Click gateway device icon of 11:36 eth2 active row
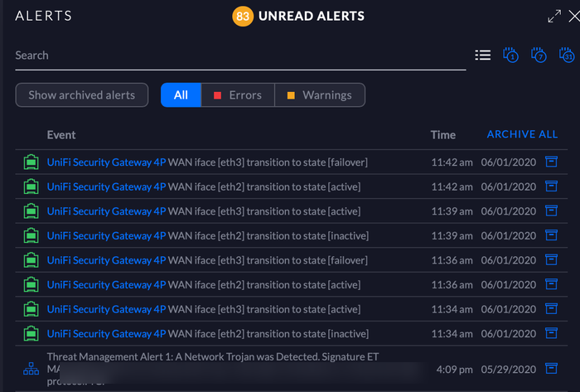Viewport: 580px width, 392px height. (31, 284)
